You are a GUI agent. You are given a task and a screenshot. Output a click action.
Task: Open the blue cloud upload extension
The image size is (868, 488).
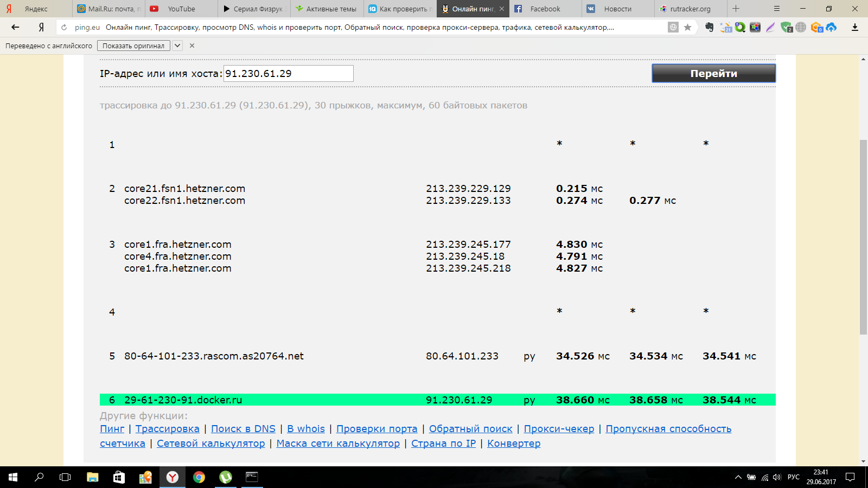[831, 27]
